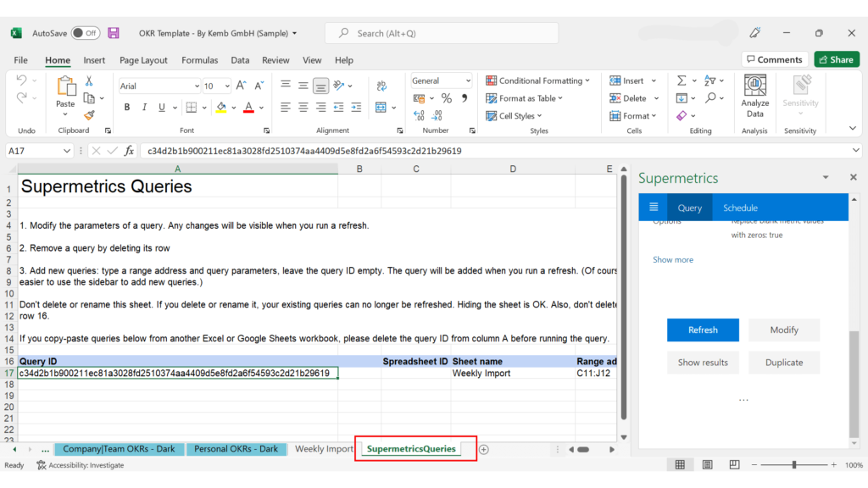
Task: Click the Redo arrow icon
Action: click(x=21, y=98)
